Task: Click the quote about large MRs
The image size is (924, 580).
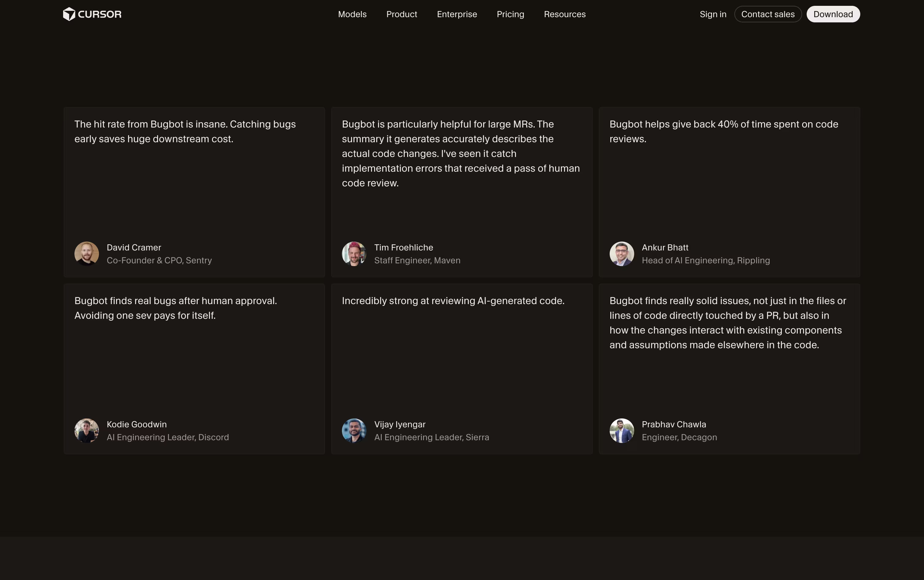Action: 461,154
